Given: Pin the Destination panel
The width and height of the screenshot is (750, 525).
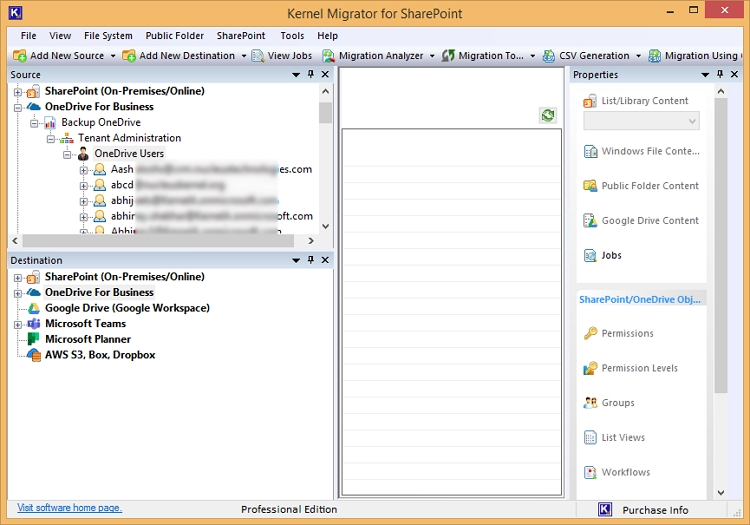Looking at the screenshot, I should 310,260.
